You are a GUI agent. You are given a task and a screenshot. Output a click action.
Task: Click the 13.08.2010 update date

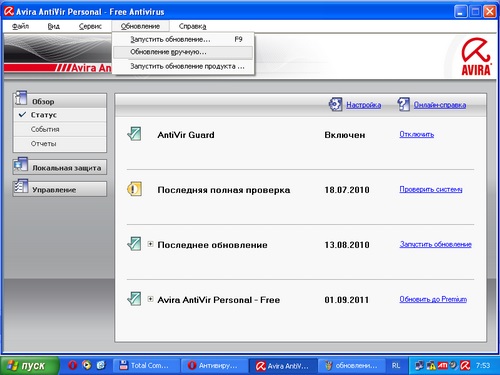(347, 245)
